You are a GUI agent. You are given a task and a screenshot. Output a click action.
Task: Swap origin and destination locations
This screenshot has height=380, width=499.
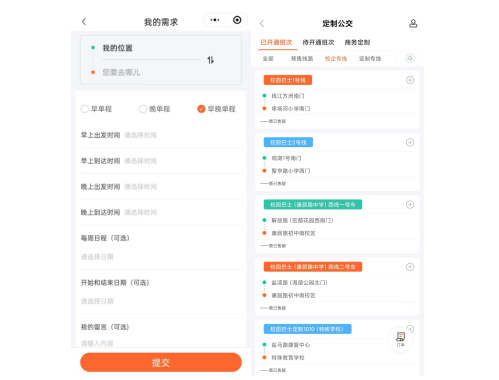(x=210, y=60)
